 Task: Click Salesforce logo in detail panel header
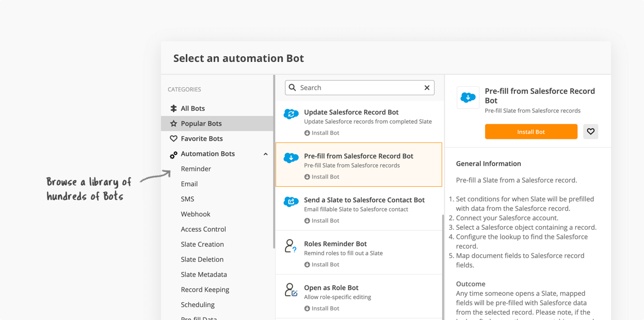pos(468,98)
